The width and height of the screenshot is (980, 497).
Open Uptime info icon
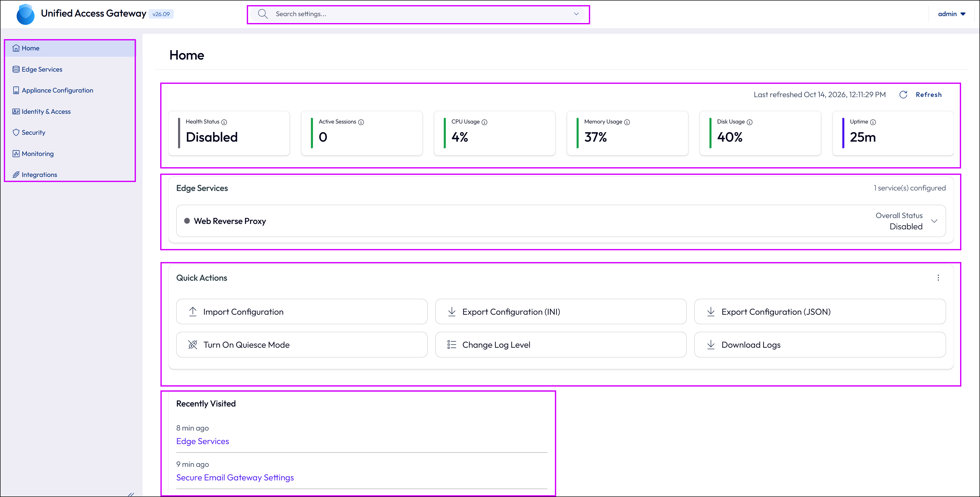(873, 122)
